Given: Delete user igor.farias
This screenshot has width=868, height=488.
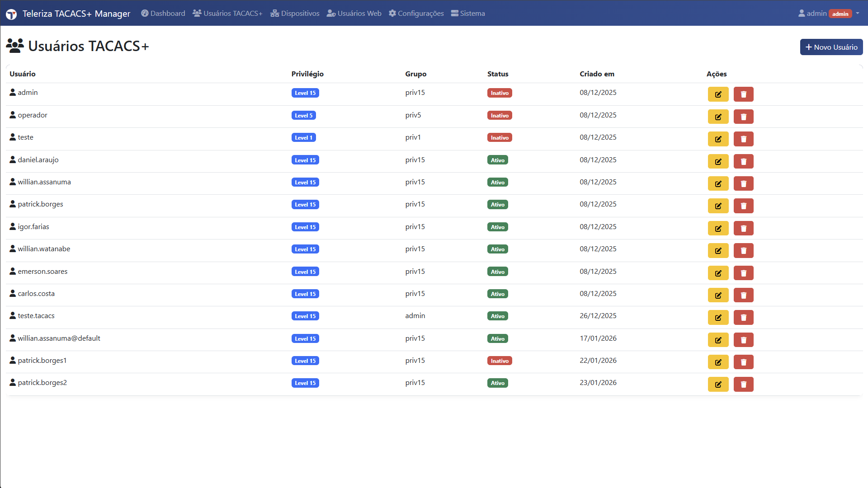Looking at the screenshot, I should click(743, 229).
